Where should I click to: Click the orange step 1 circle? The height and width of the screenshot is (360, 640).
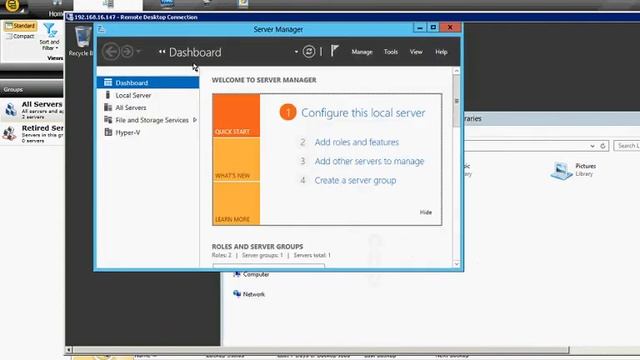[288, 112]
